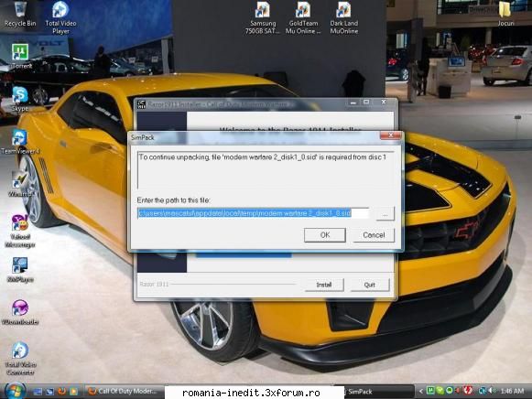Image resolution: width=532 pixels, height=399 pixels.
Task: Select the Samsung 750GB SATA shortcut
Action: (263, 17)
